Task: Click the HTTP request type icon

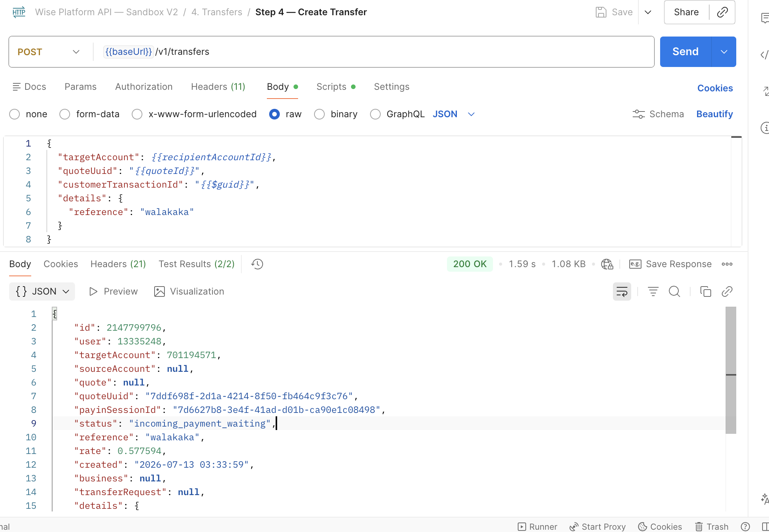Action: coord(19,12)
